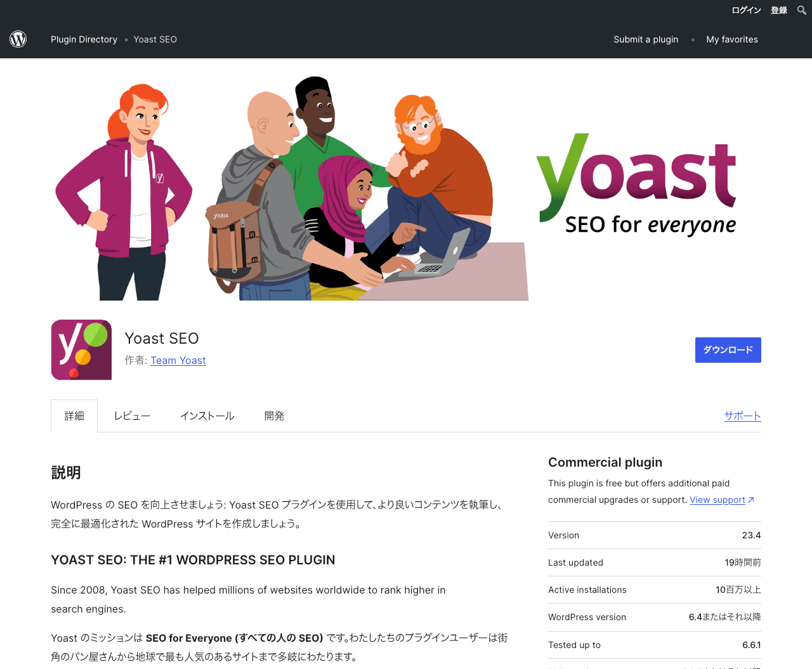
Task: Click 登録 register link
Action: (x=779, y=10)
